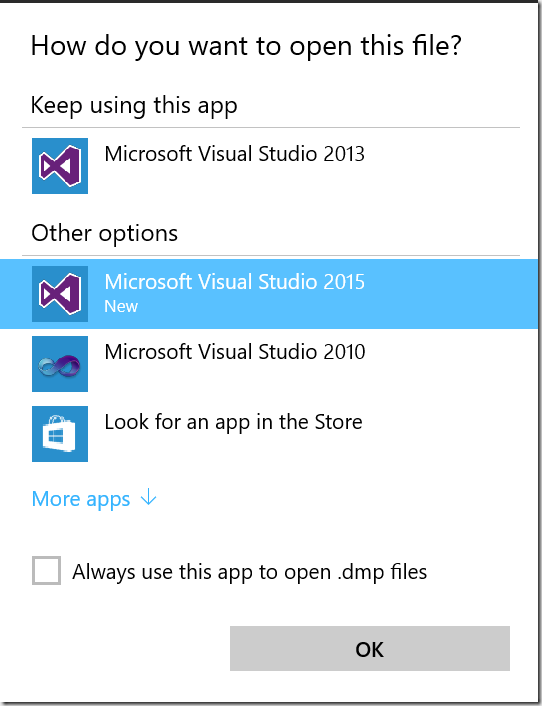Click the 'Keep using this app' section heading

134,106
